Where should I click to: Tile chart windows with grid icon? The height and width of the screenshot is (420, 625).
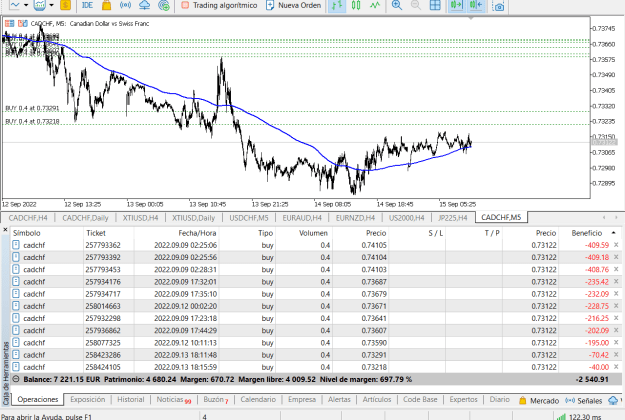435,5
